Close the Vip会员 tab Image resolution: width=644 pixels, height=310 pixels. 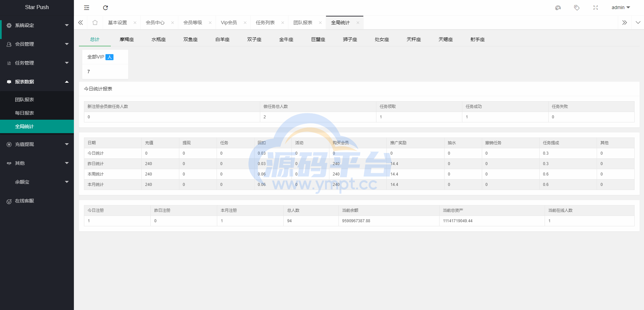[x=245, y=23]
